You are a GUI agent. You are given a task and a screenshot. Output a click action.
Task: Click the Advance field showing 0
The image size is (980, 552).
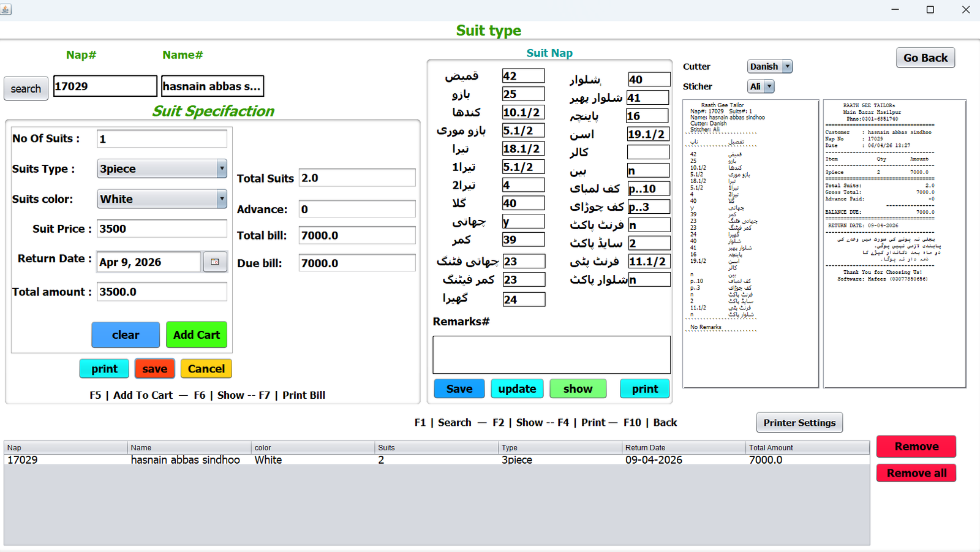click(357, 209)
